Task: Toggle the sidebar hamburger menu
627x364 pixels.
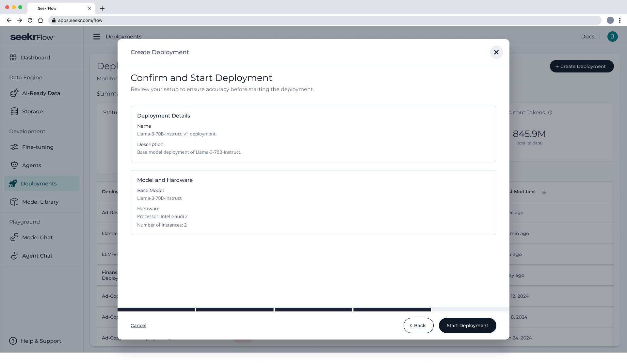Action: coord(97,37)
